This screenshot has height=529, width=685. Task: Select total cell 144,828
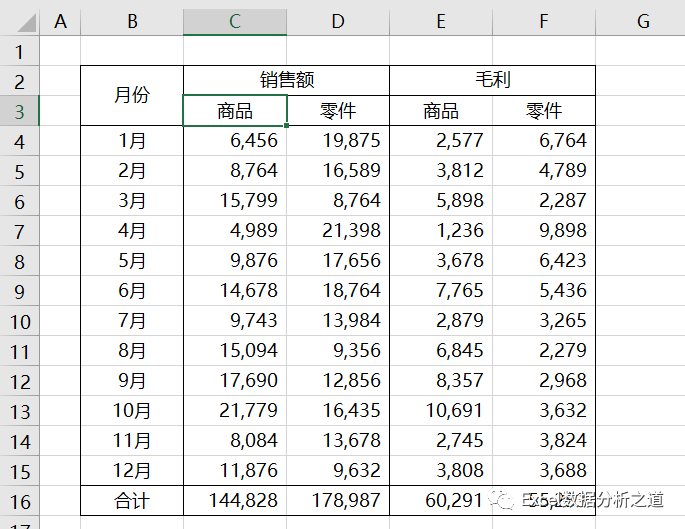tap(235, 501)
